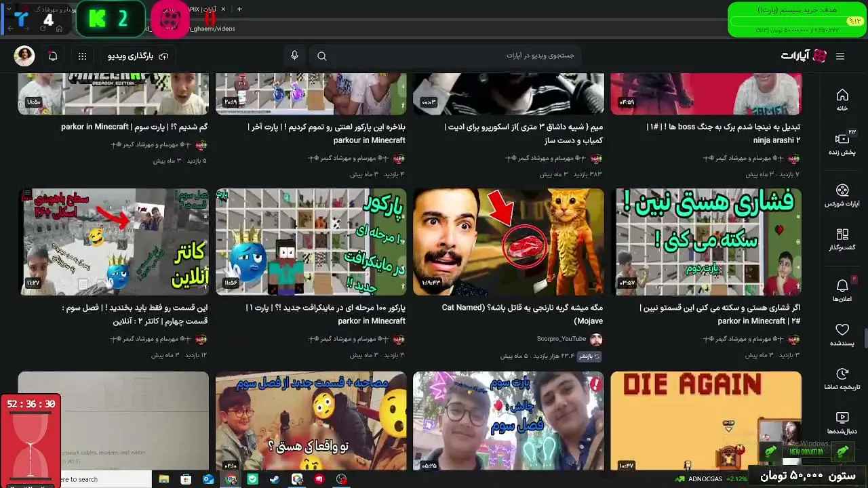
Task: Open Microsoft Store from the taskbar
Action: 186,479
